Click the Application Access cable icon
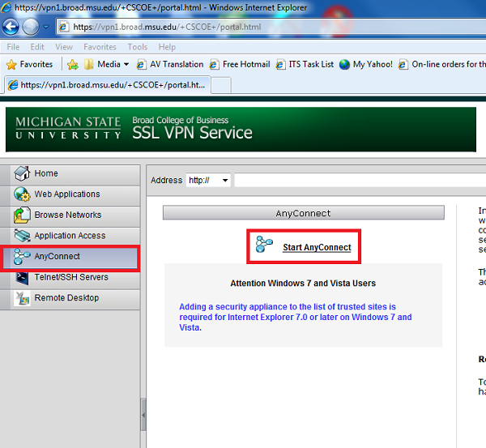The image size is (486, 448). (22, 236)
